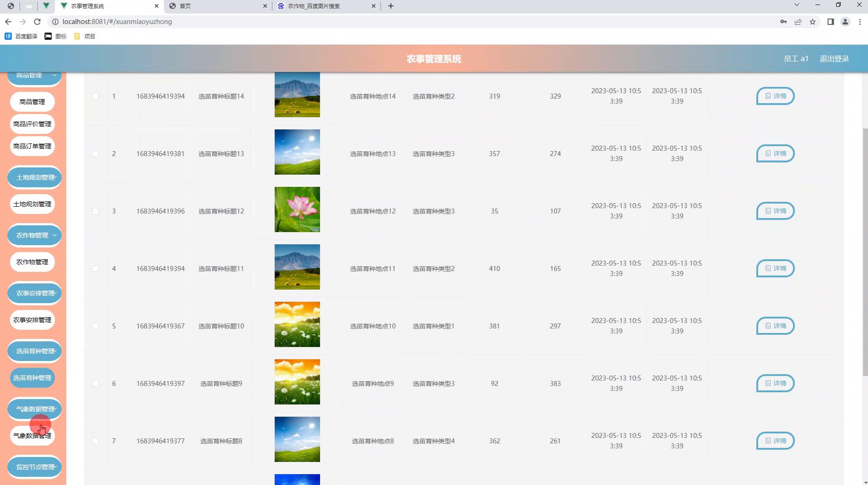This screenshot has width=868, height=485.
Task: View 详情 for 选苗育种标题13
Action: click(775, 153)
